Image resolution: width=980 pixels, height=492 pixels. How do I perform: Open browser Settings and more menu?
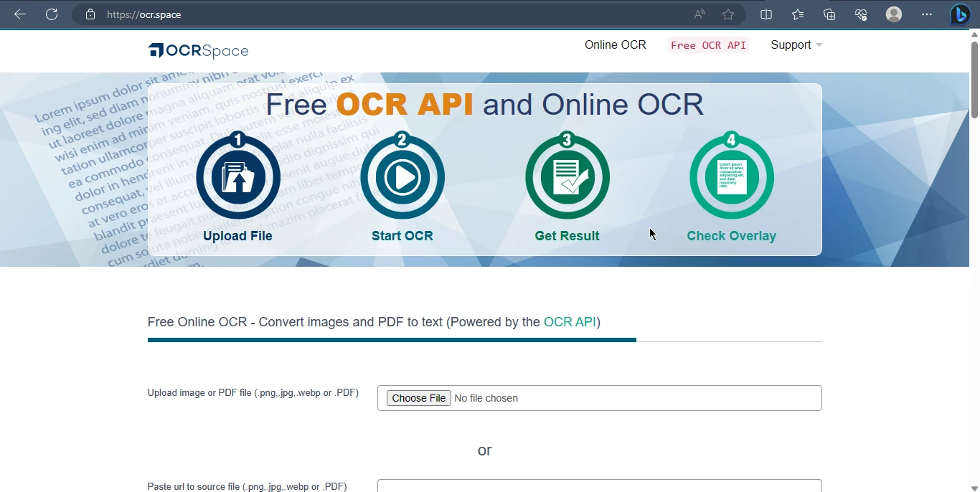click(x=927, y=14)
